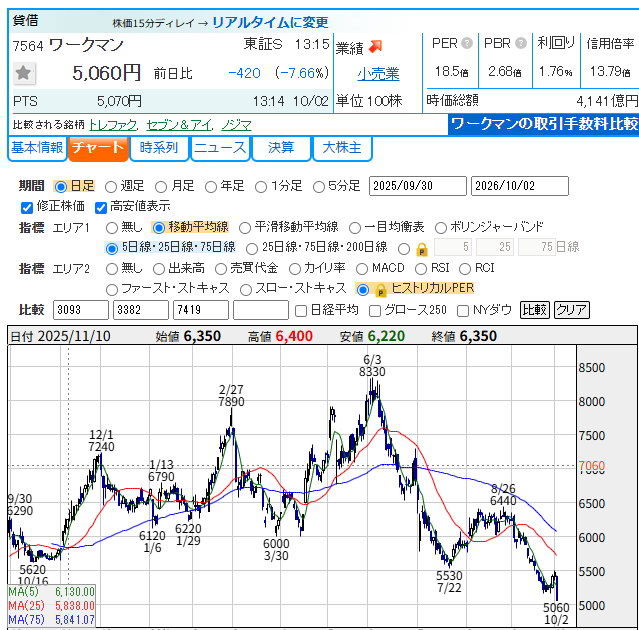Screen dimensions: 639x630
Task: Select 移動平均線 indicator
Action: tap(159, 228)
